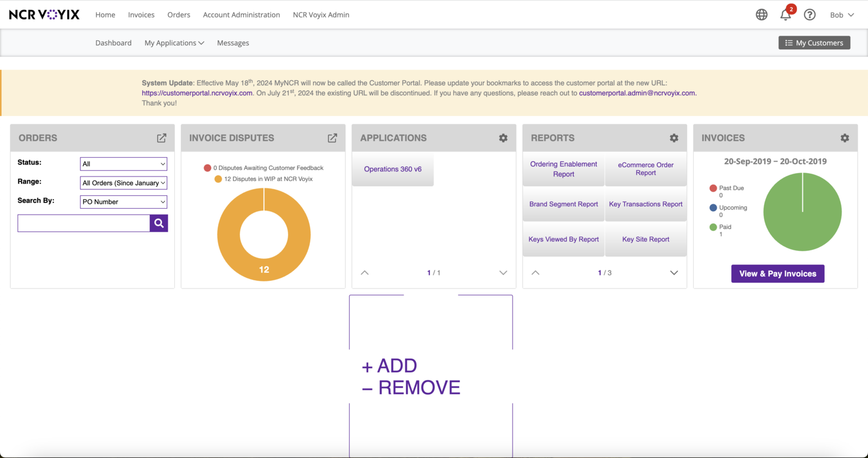
Task: Launch Operations 360 v6 application
Action: [x=393, y=169]
